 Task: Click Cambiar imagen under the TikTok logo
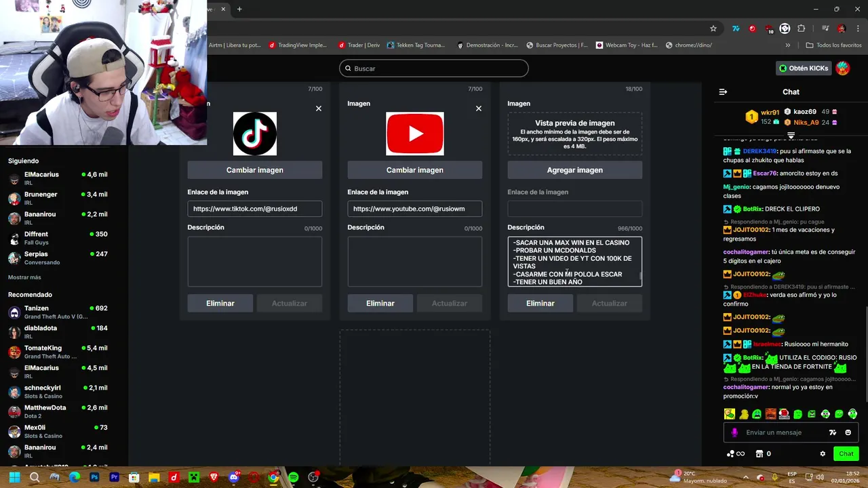click(x=255, y=170)
